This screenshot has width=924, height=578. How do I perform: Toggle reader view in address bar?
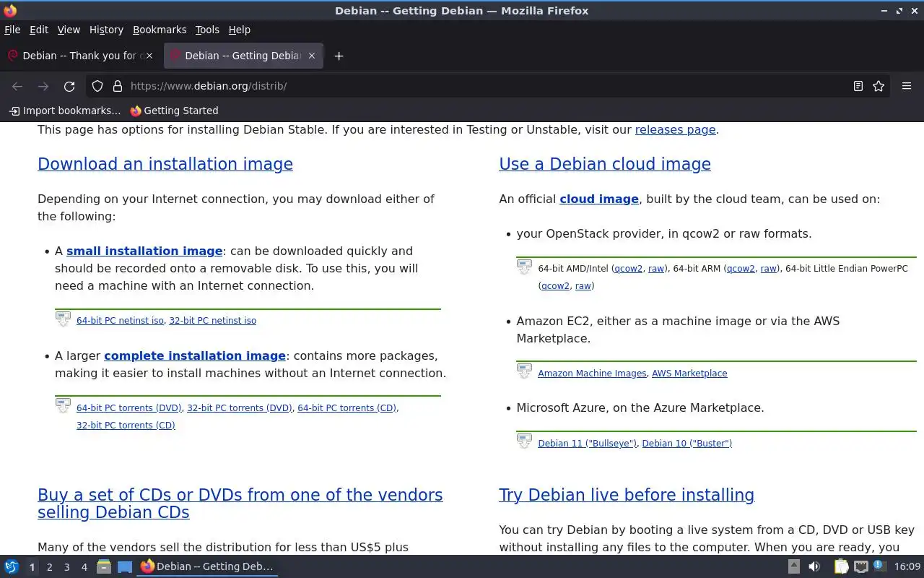tap(858, 86)
